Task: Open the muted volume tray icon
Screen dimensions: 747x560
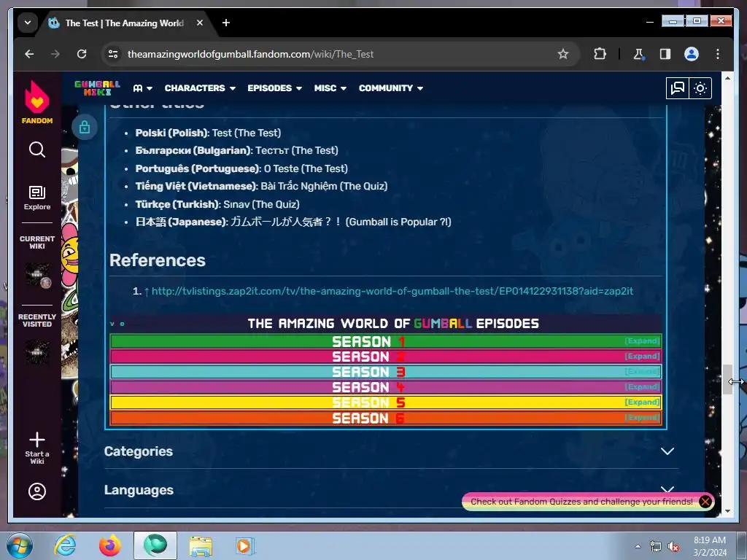Action: click(x=673, y=547)
